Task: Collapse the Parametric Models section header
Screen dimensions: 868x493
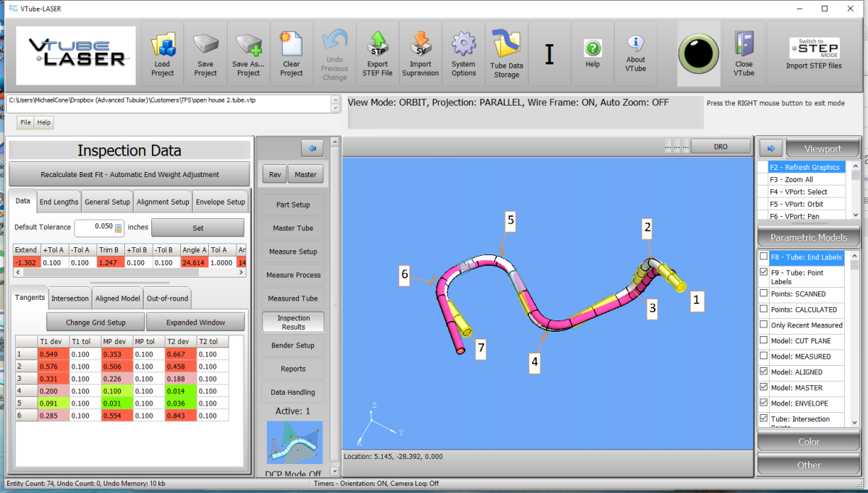Action: click(x=808, y=237)
